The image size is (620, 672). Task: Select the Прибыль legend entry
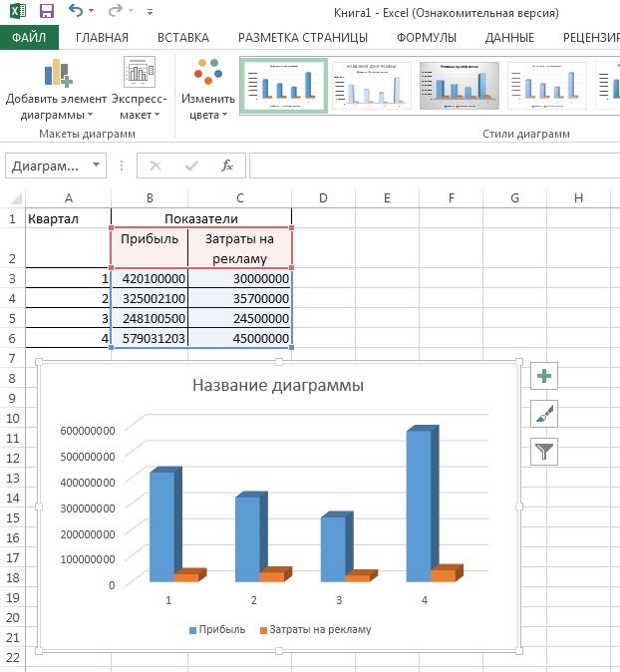[x=217, y=629]
